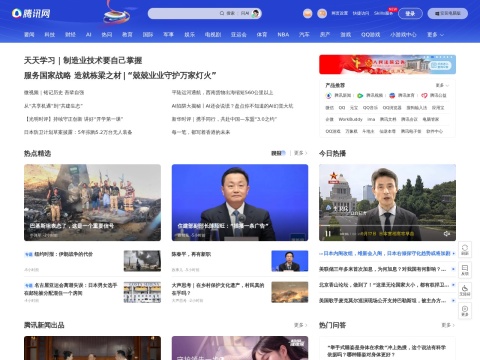Open 更多 link next to 热门问答
The height and width of the screenshot is (360, 480).
(x=448, y=325)
